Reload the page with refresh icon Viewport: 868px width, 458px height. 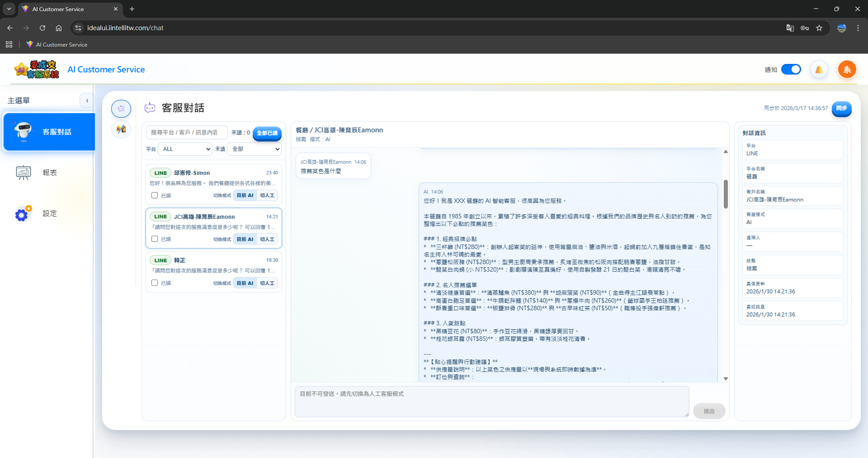43,28
